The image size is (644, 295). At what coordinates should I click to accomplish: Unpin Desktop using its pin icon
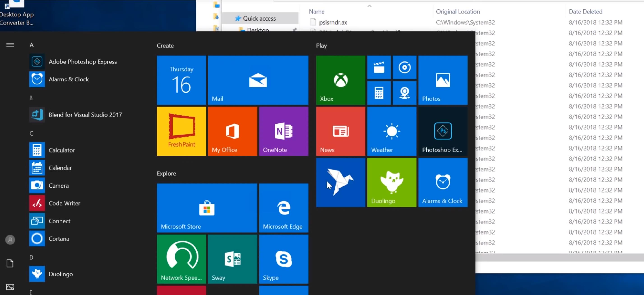(x=295, y=30)
